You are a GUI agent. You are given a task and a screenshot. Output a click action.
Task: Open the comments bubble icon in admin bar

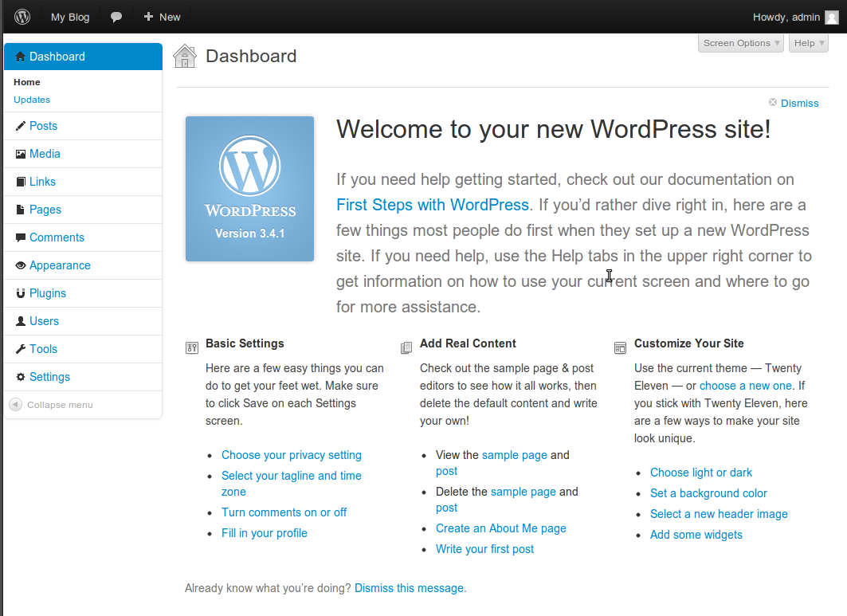pos(116,18)
